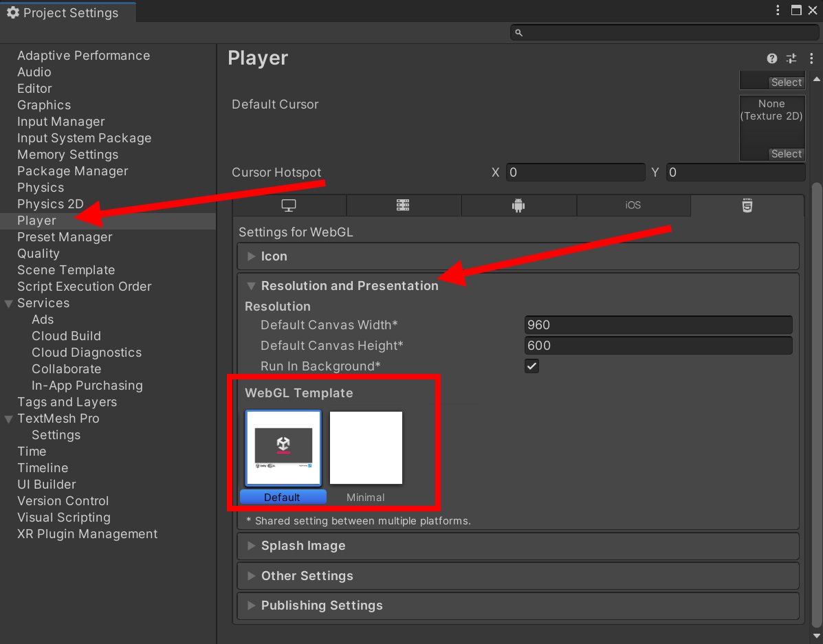Viewport: 823px width, 644px height.
Task: Open Script Execution Order settings
Action: (x=84, y=287)
